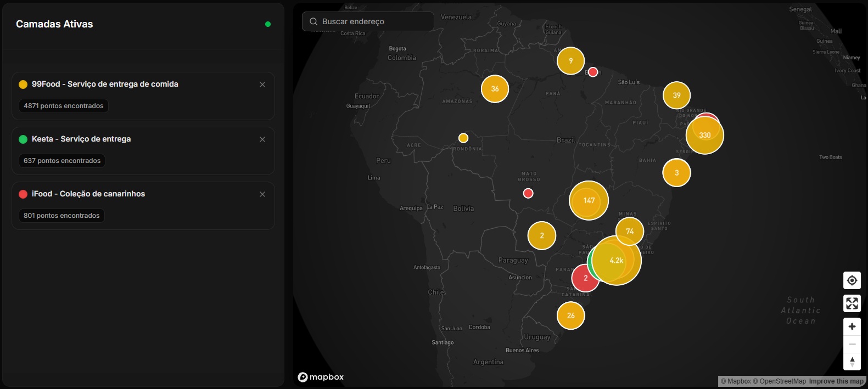868x389 pixels.
Task: Click the Camadas Ativas heading
Action: pos(54,24)
